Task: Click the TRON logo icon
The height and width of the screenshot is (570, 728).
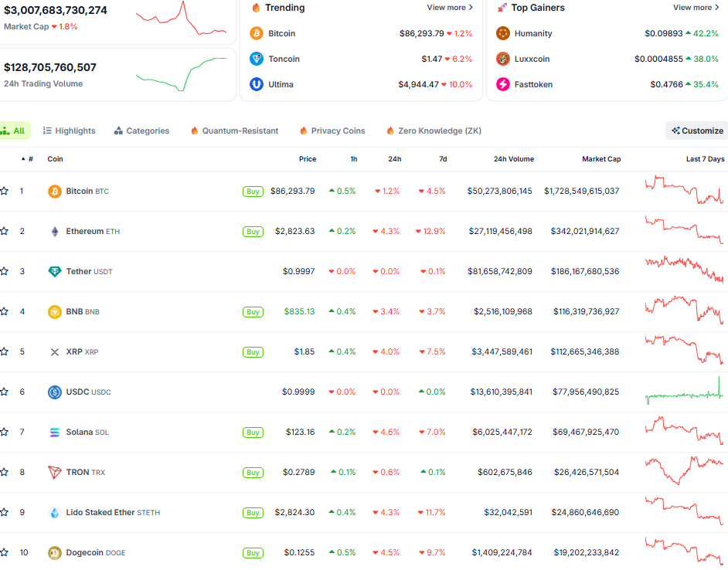Action: click(x=55, y=473)
